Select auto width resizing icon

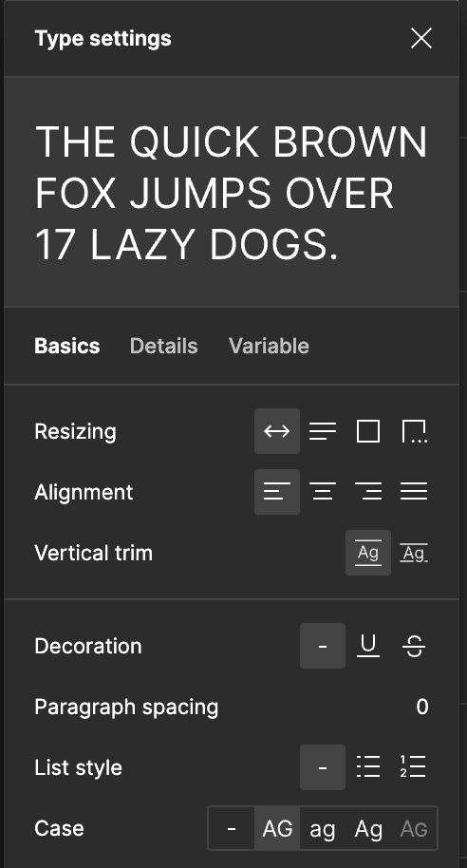click(x=277, y=431)
